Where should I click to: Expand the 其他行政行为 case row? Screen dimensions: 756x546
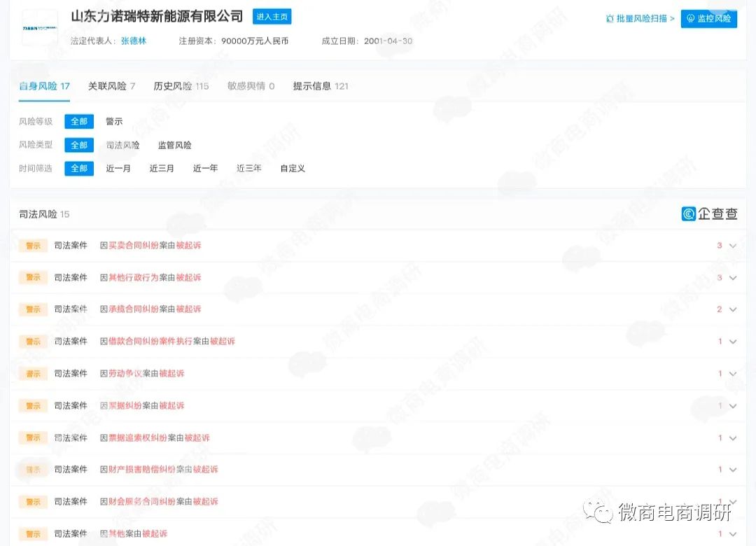(x=733, y=277)
